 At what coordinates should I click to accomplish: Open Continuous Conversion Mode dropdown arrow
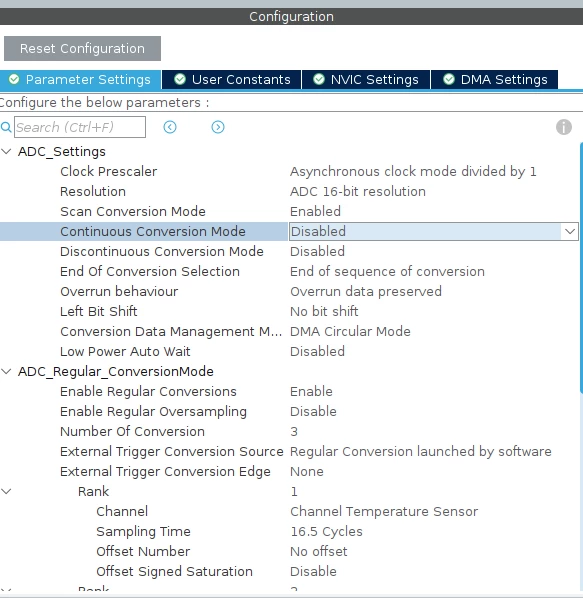click(x=570, y=231)
